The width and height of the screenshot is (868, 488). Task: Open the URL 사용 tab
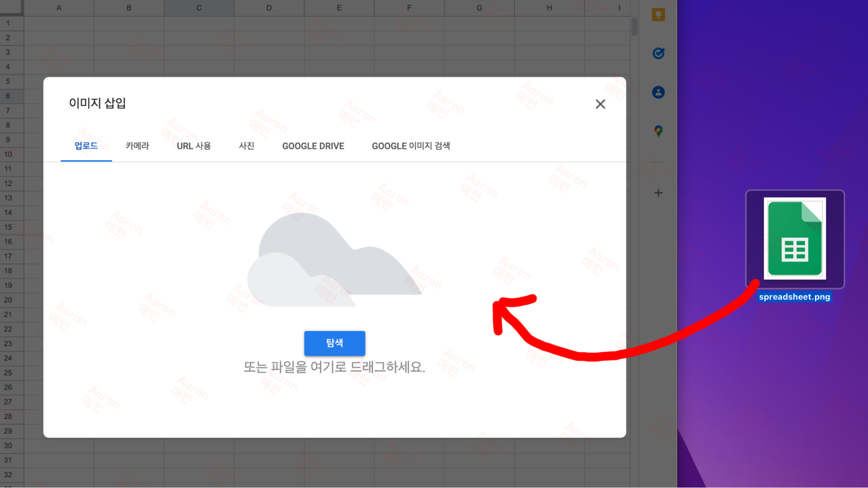(194, 146)
